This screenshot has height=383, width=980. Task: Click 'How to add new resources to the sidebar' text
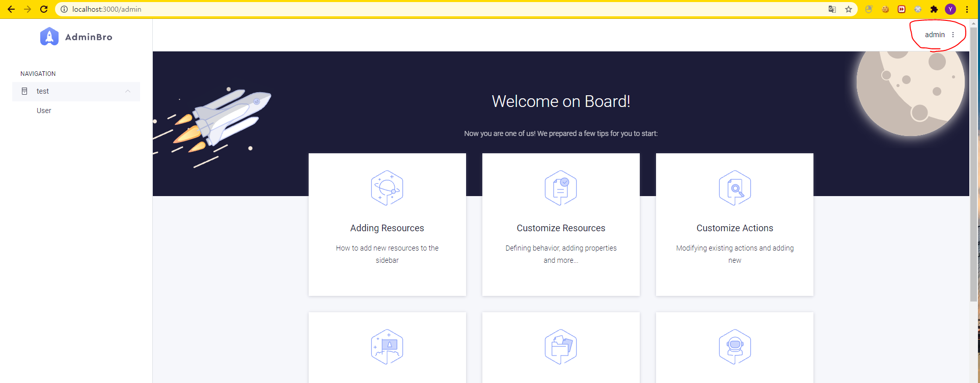(387, 254)
